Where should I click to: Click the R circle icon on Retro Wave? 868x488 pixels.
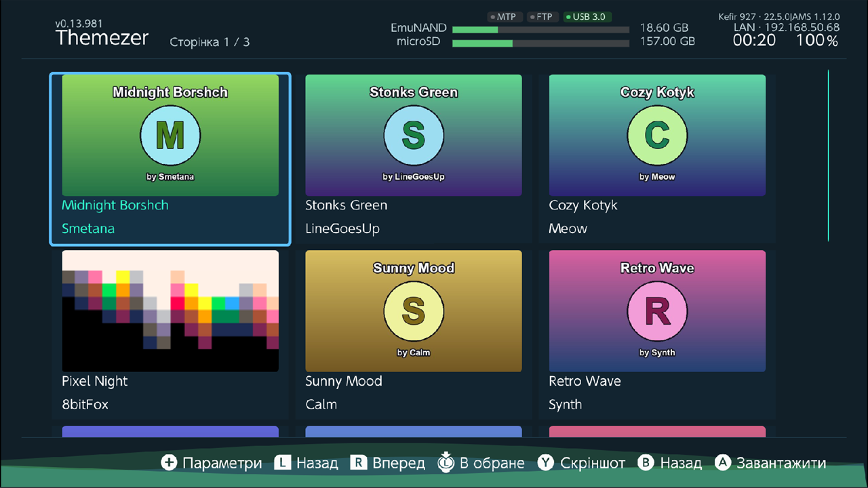(x=657, y=312)
